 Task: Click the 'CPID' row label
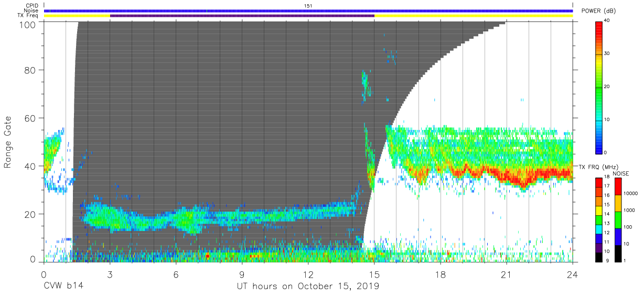coord(33,6)
